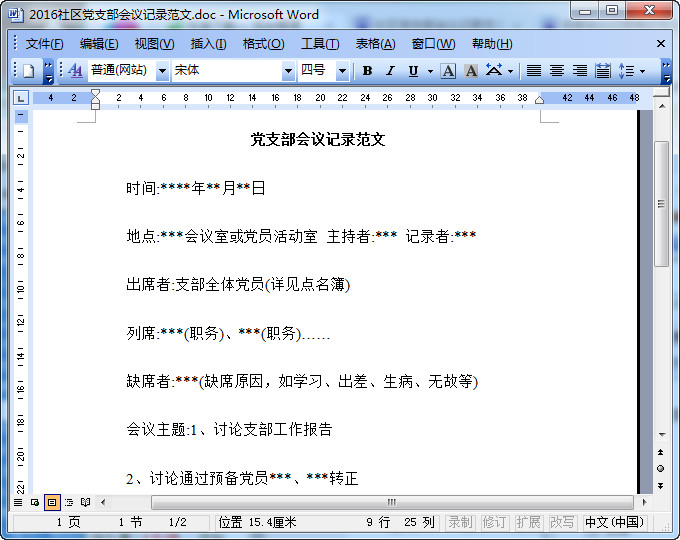
Task: Open the font size dropdown showing 四号
Action: (343, 71)
